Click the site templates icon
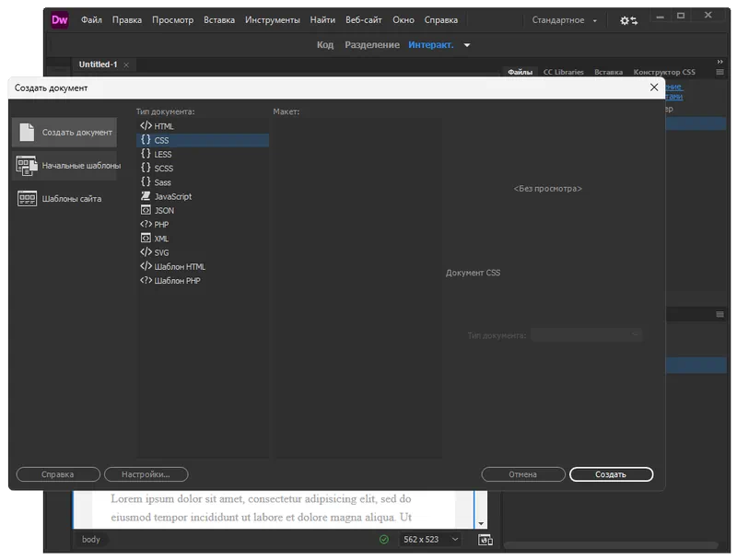 click(x=27, y=198)
